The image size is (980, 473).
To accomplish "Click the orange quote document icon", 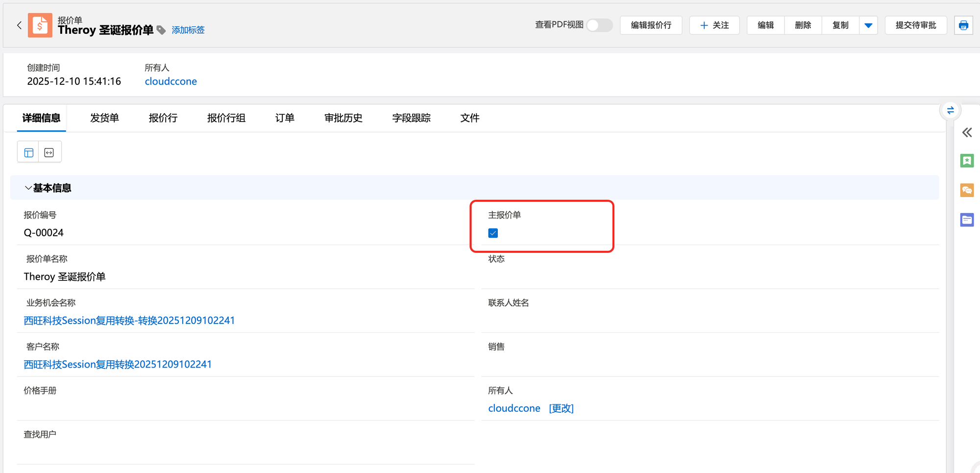I will click(40, 25).
